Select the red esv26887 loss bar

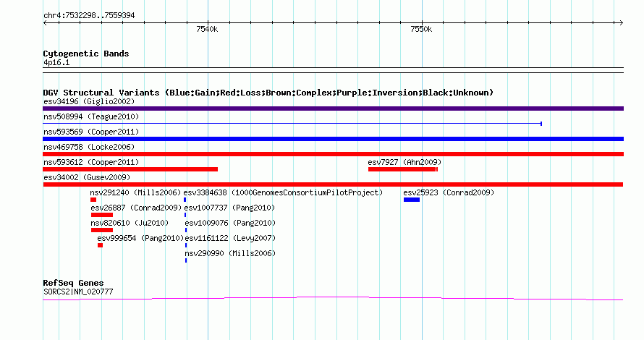point(102,215)
